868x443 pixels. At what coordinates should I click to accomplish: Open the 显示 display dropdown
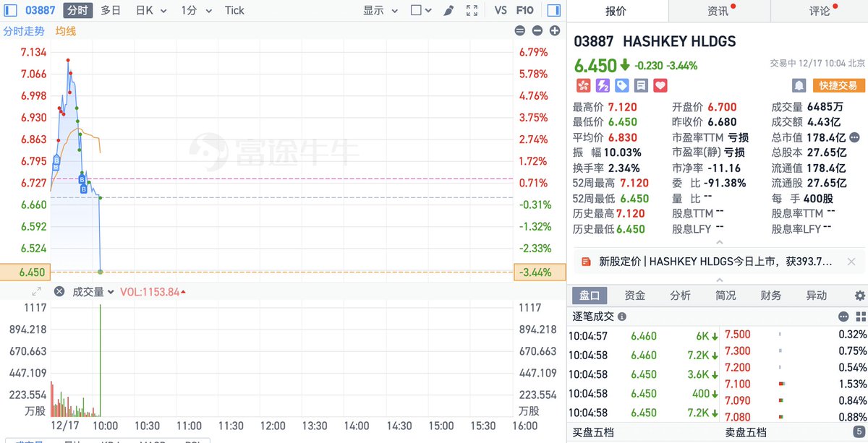click(x=380, y=10)
